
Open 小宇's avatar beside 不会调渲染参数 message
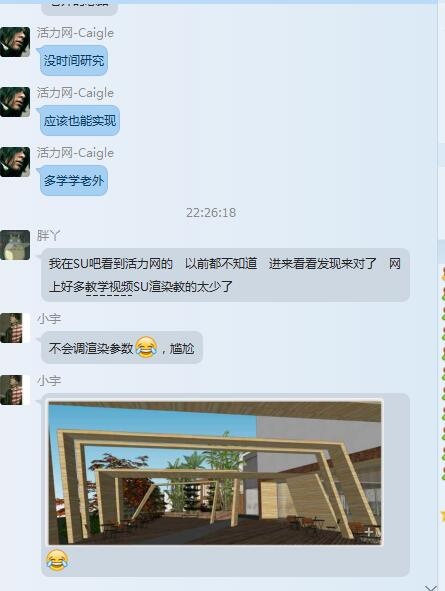coord(15,328)
